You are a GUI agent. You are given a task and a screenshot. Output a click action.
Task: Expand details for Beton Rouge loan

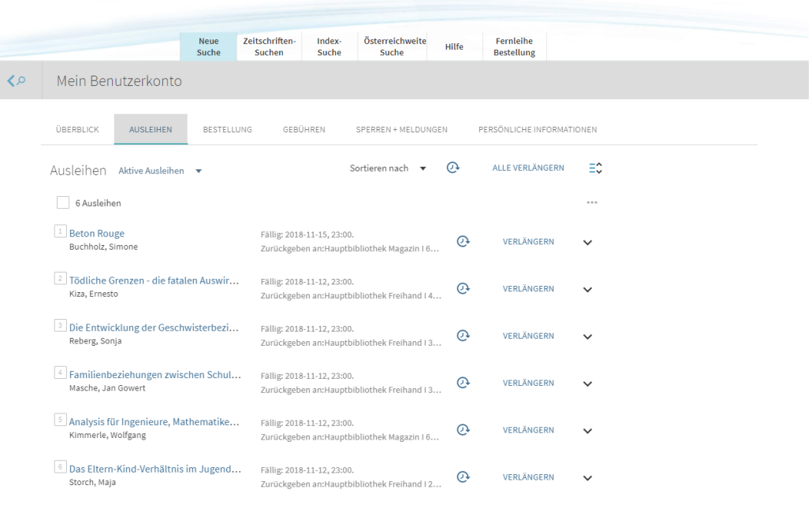click(x=587, y=243)
